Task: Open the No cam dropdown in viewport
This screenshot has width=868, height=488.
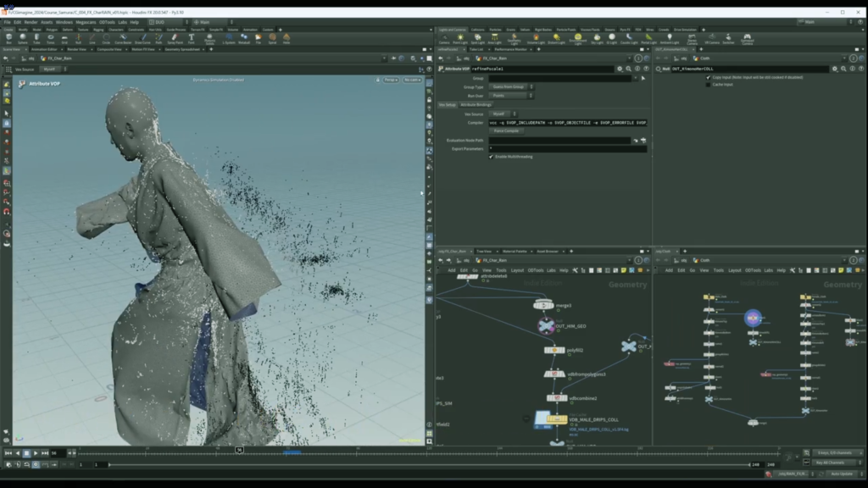Action: pos(412,80)
